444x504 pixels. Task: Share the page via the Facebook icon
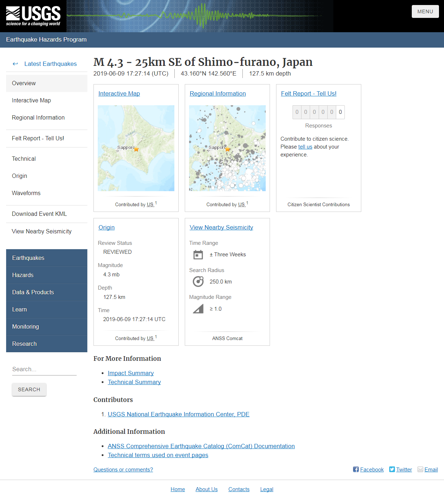coord(355,469)
